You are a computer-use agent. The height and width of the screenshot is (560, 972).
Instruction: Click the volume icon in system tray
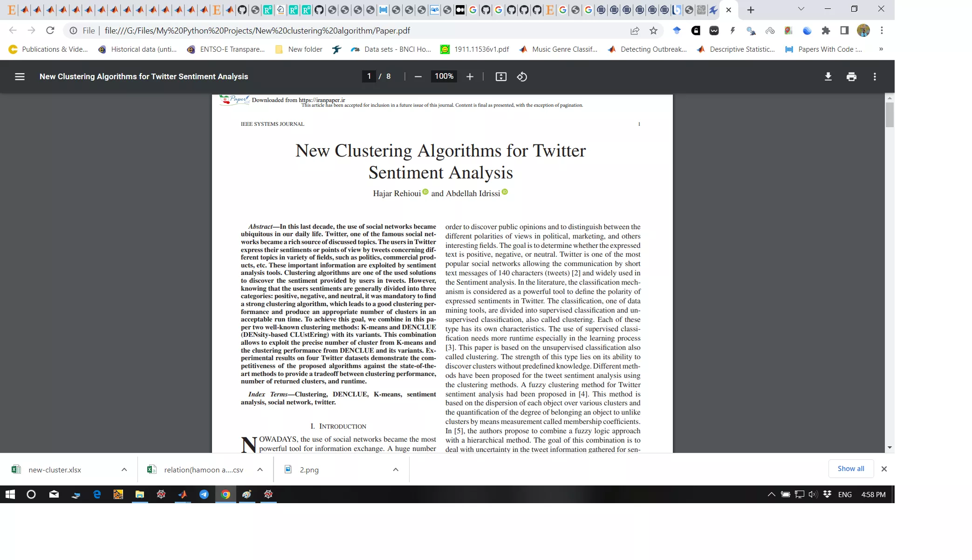(813, 494)
